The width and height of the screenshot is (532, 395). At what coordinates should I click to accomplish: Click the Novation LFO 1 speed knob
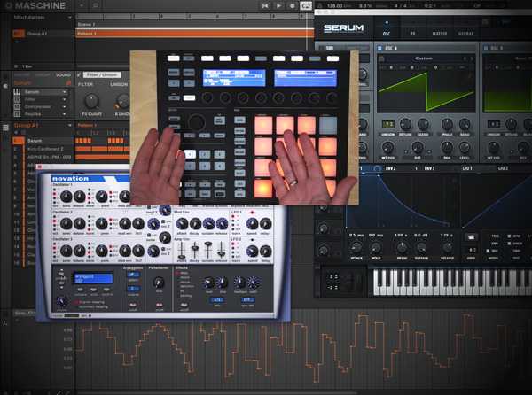252,223
